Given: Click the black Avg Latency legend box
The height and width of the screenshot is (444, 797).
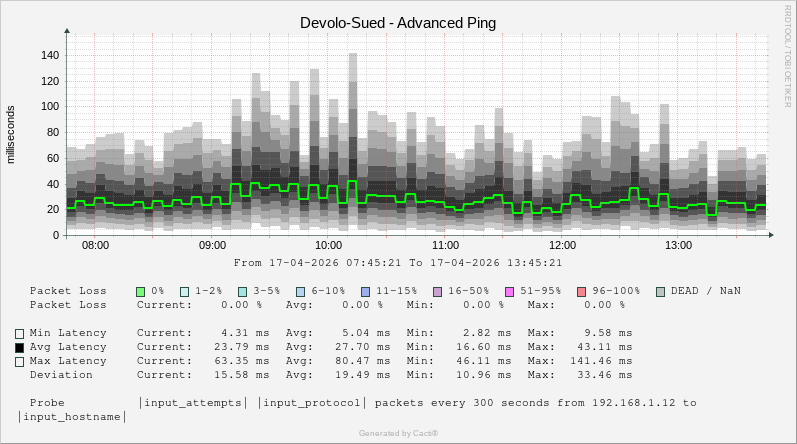Looking at the screenshot, I should click(19, 347).
